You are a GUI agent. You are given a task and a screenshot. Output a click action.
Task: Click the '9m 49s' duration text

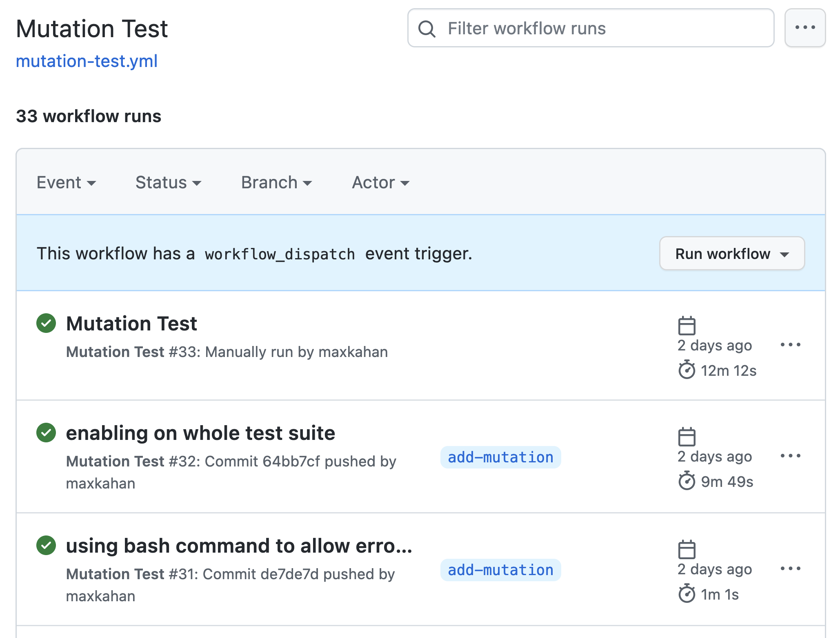[727, 482]
